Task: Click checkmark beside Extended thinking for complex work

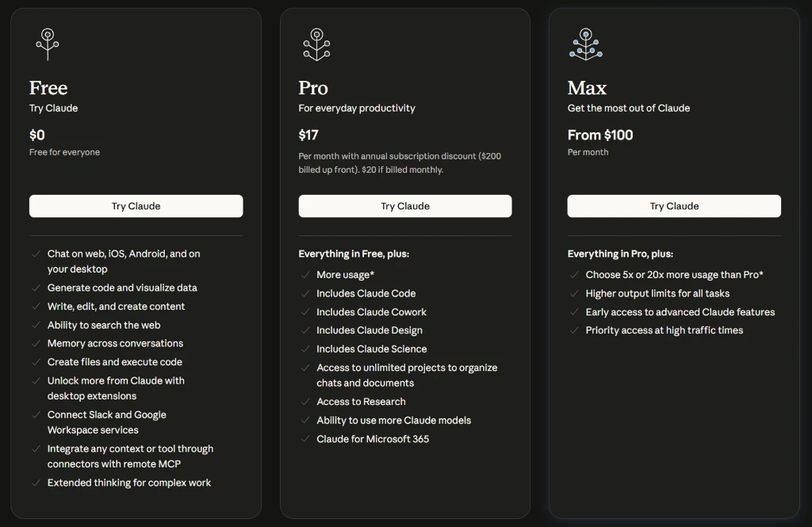Action: (x=36, y=483)
